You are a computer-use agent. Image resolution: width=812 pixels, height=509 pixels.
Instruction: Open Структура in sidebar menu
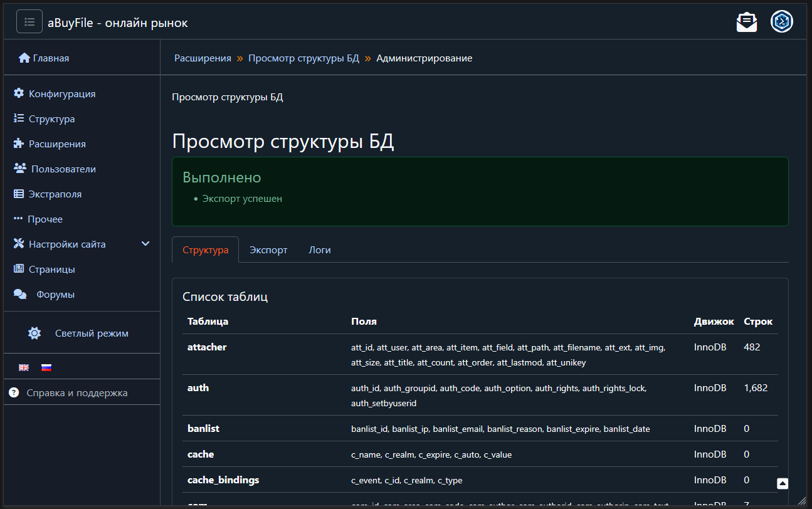tap(52, 118)
